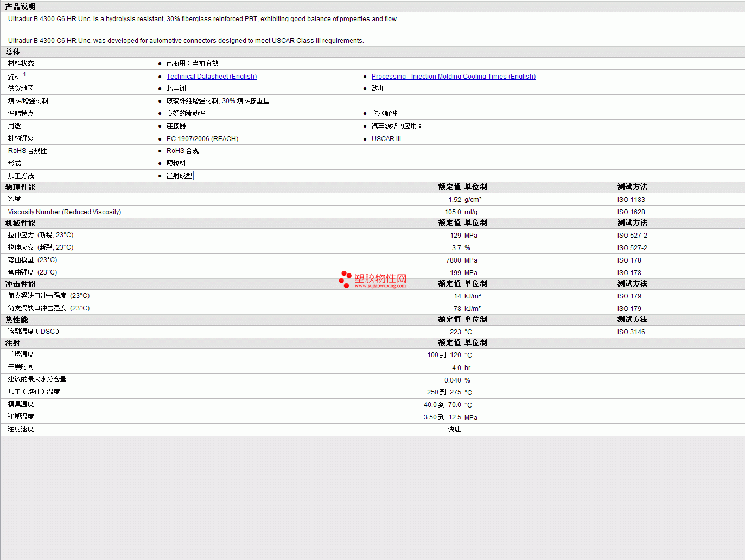745x560 pixels.
Task: Click the 冲击性能 section header
Action: 20,284
